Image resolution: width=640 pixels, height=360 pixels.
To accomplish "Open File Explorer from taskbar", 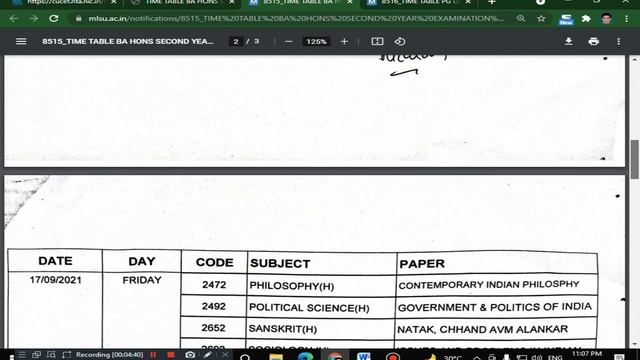I will tap(276, 357).
